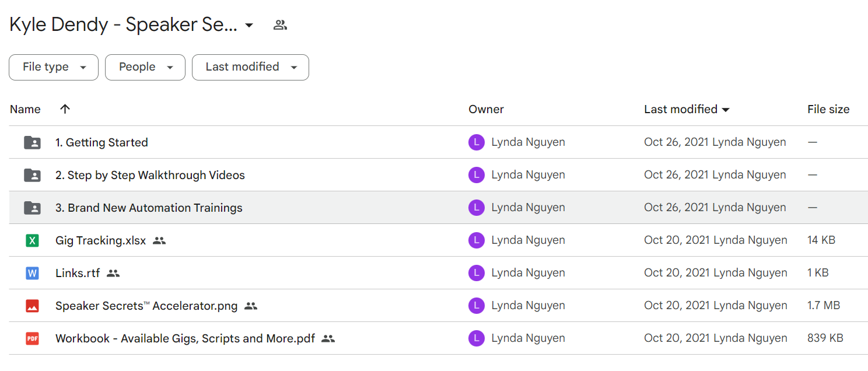Click folder icon of Step by Step Walkthrough

(32, 175)
